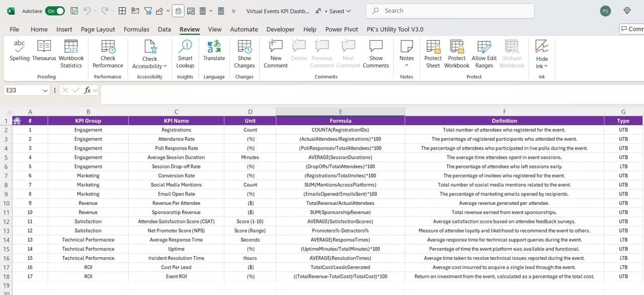Click Show Changes
Image resolution: width=644 pixels, height=295 pixels.
tap(245, 54)
